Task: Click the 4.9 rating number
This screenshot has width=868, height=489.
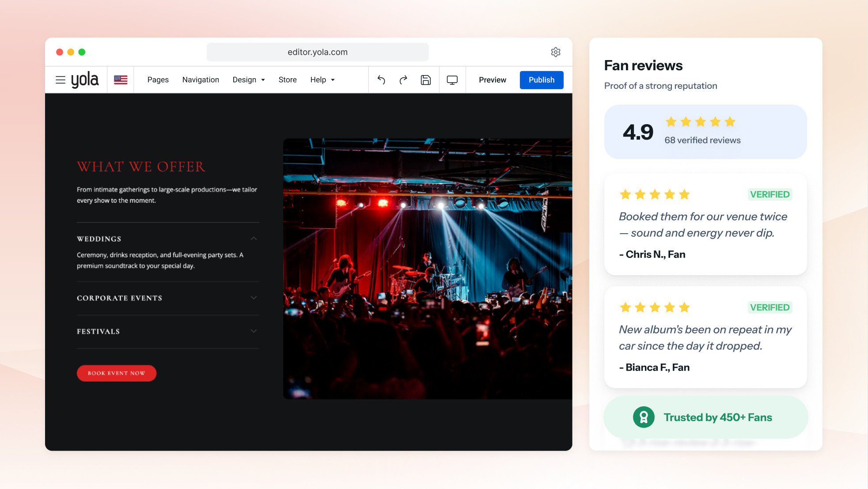Action: [x=638, y=132]
